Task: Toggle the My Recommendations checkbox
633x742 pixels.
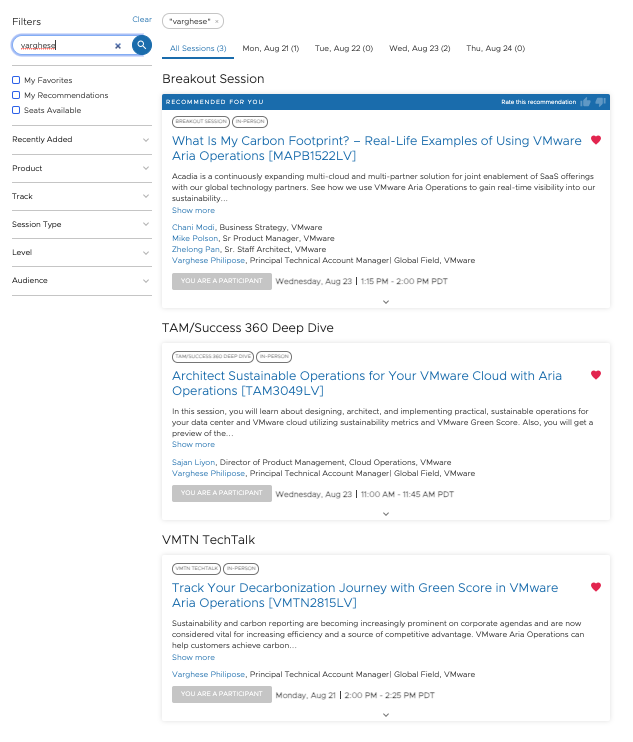Action: (x=16, y=95)
